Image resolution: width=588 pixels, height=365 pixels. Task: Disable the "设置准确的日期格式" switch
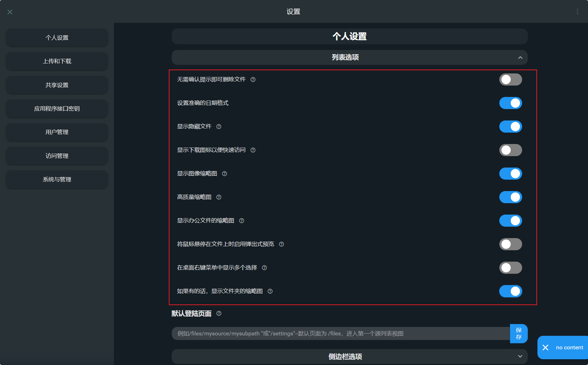click(x=511, y=103)
